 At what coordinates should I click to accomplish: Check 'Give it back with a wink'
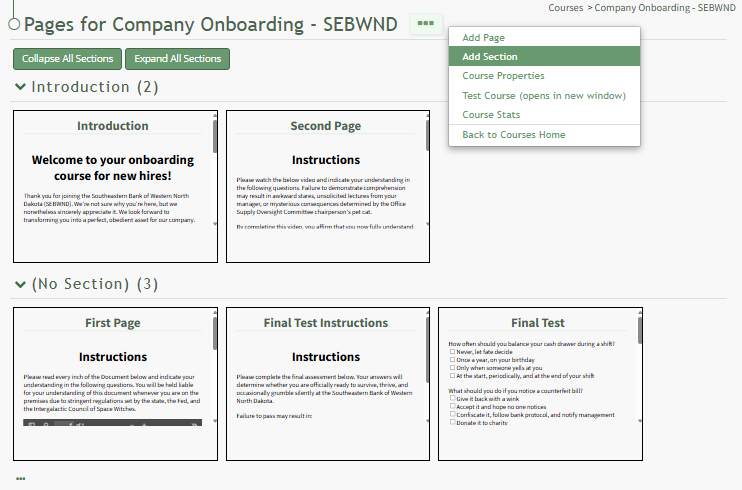click(452, 399)
